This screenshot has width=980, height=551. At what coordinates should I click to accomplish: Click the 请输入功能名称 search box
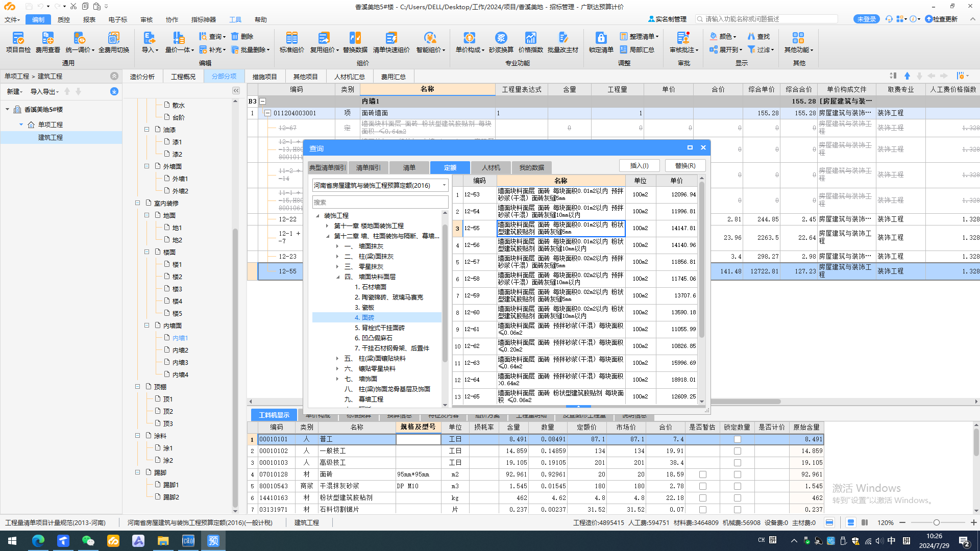(767, 19)
